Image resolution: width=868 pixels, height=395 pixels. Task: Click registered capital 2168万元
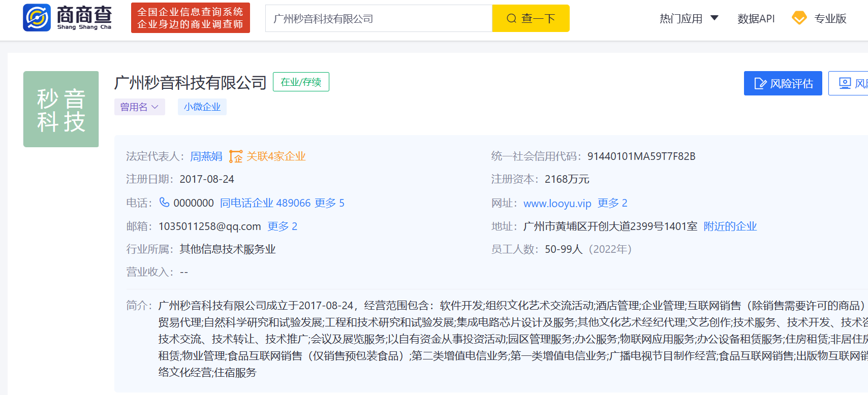pyautogui.click(x=567, y=179)
